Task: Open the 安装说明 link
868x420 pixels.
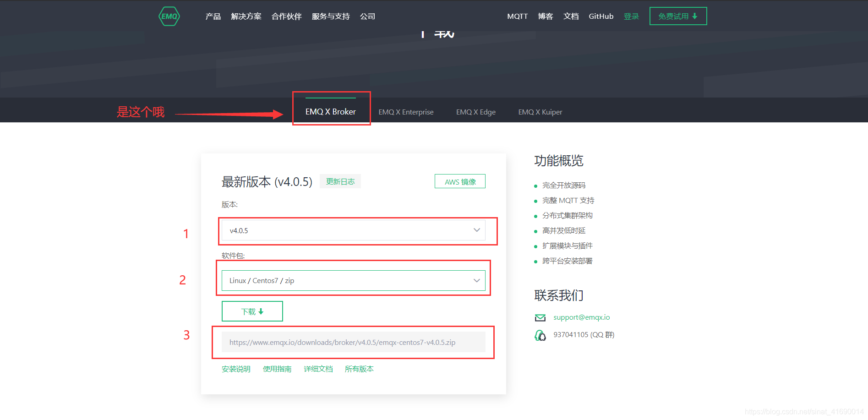Action: [x=236, y=369]
